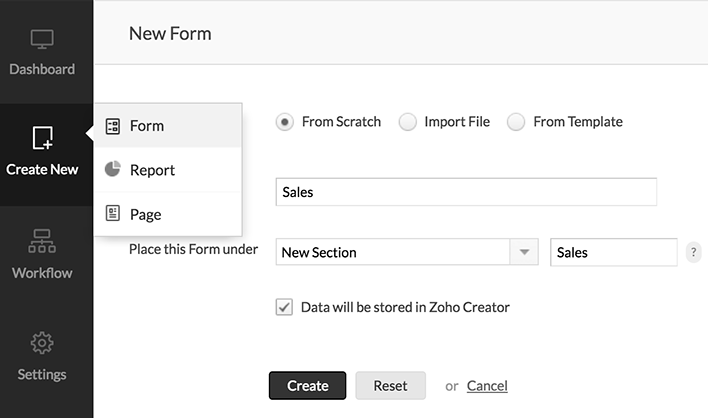Choose the Import File radio button
Image resolution: width=708 pixels, height=418 pixels.
pyautogui.click(x=408, y=122)
